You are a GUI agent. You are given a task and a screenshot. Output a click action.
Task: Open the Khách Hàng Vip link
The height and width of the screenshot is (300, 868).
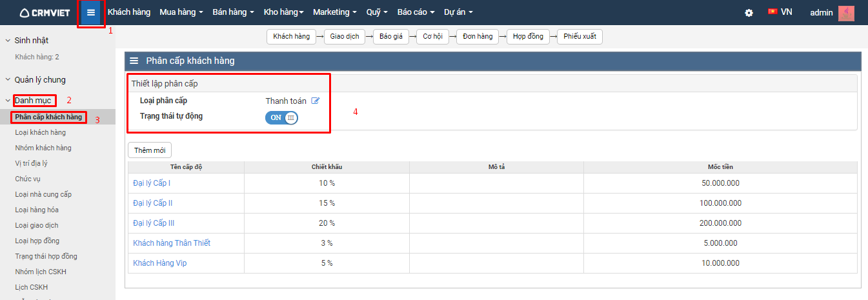pyautogui.click(x=160, y=263)
